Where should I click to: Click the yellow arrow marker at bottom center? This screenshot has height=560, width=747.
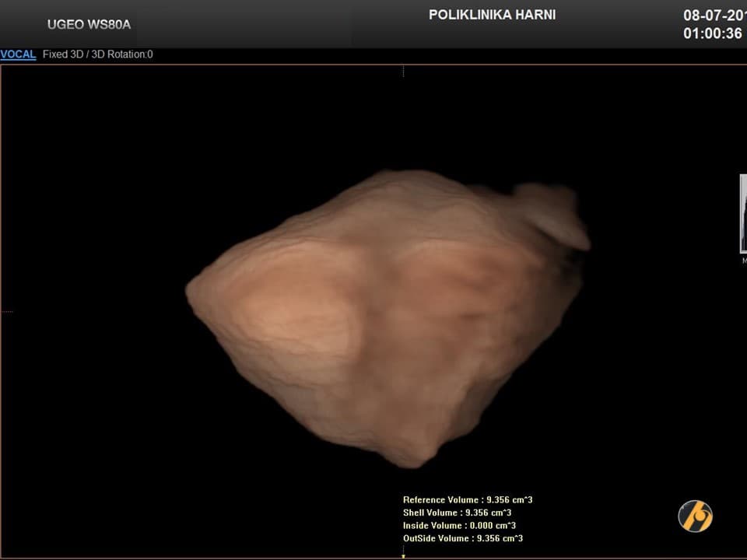403,555
